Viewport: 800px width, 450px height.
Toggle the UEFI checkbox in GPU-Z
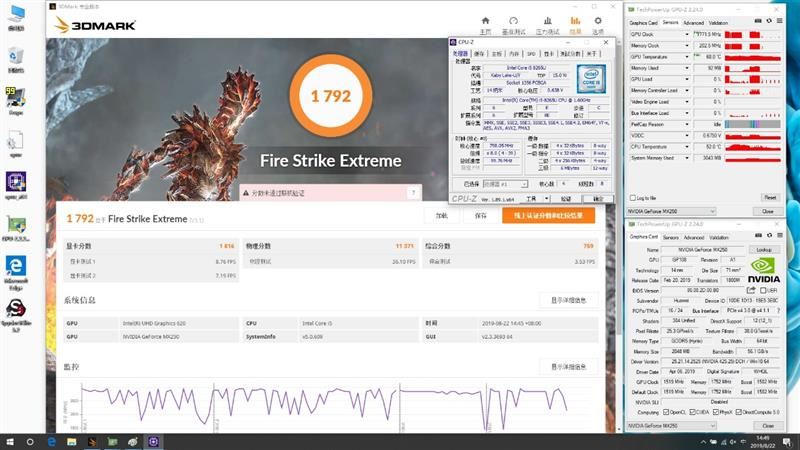(x=763, y=290)
